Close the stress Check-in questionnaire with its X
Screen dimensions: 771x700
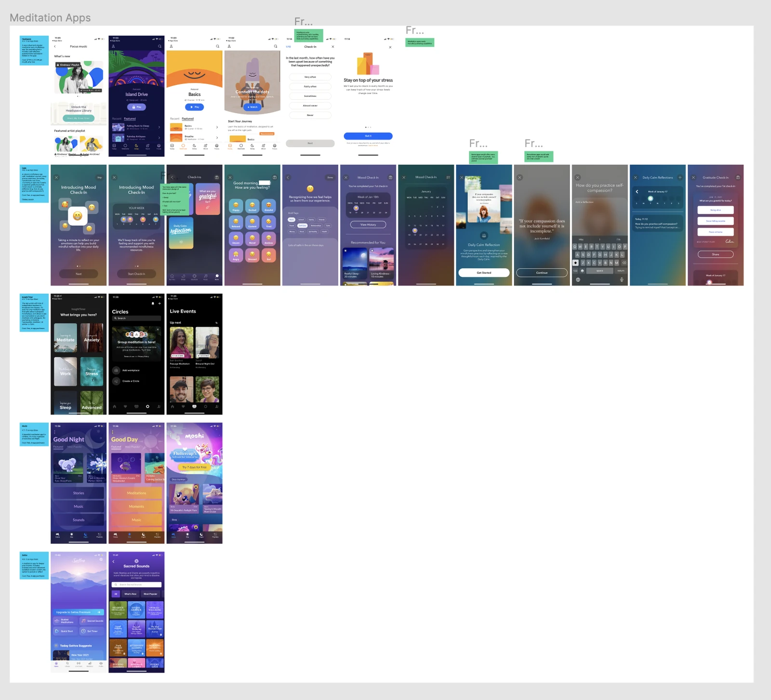pos(333,47)
